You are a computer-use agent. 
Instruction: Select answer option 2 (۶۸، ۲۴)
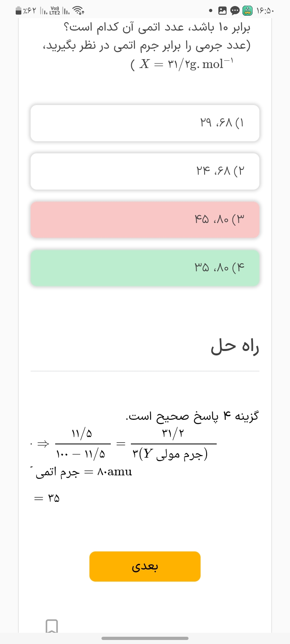pos(145,171)
